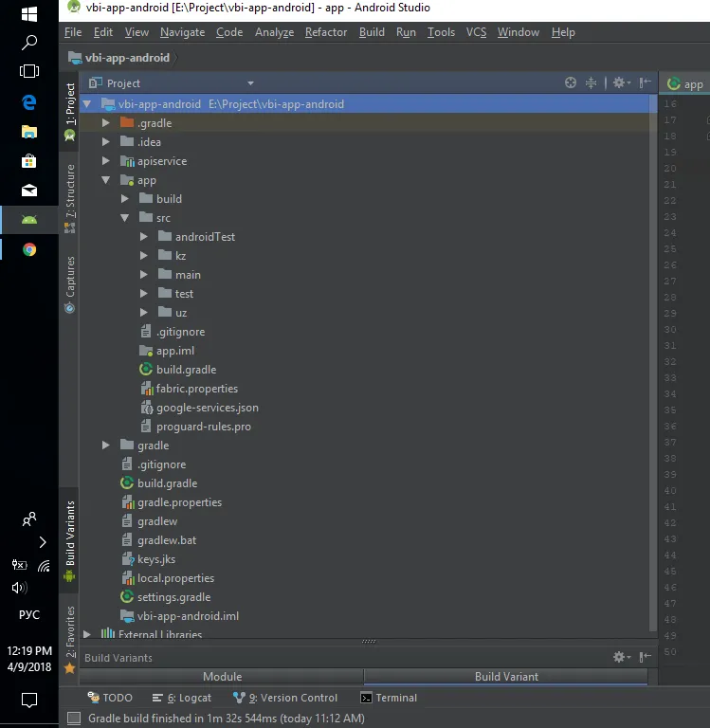
Task: Click the Windows search magnifier icon
Action: coord(29,43)
